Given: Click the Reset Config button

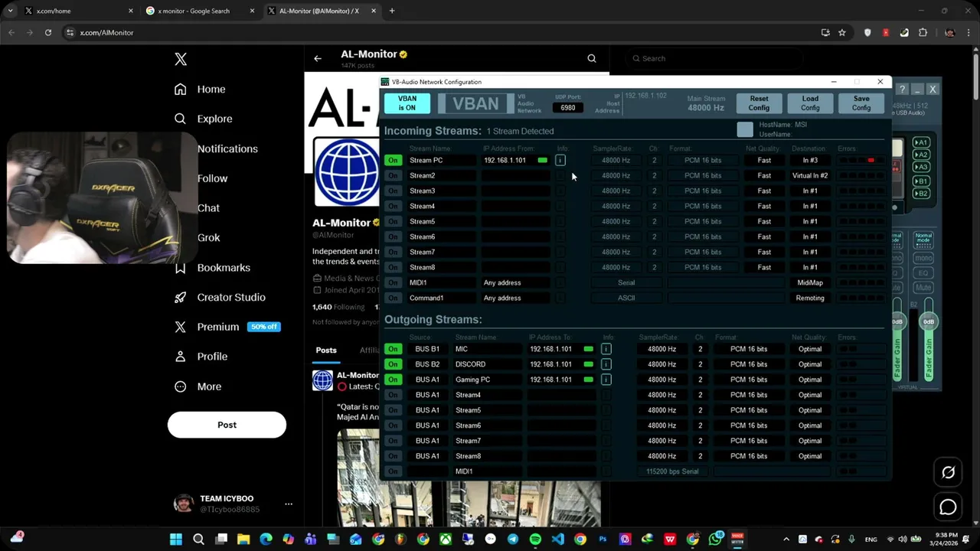Looking at the screenshot, I should pos(759,103).
